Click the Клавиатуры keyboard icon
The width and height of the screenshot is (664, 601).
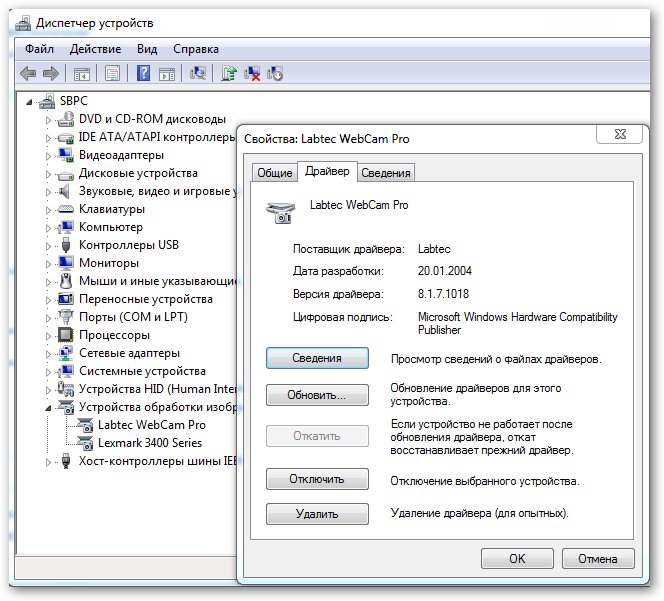coord(66,209)
